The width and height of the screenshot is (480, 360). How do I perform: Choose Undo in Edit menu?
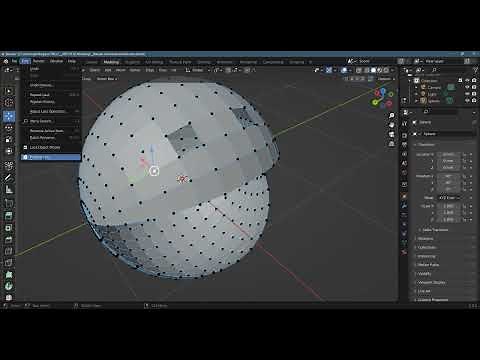51,69
